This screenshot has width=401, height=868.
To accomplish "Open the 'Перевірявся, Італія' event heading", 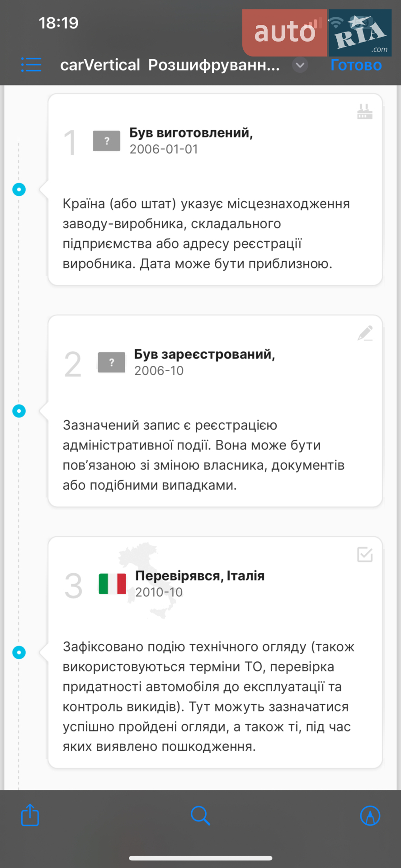I will [x=200, y=576].
